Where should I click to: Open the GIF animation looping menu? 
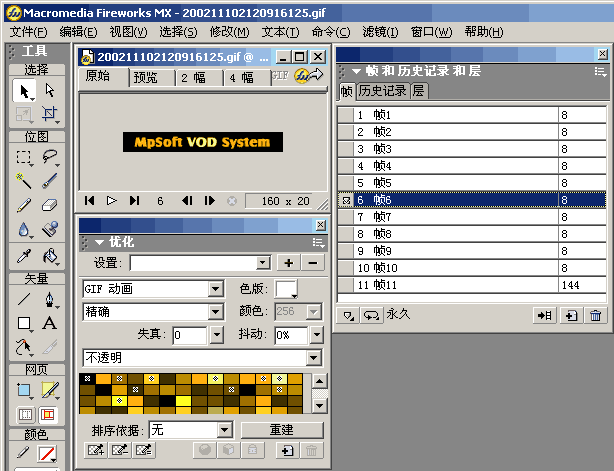(371, 315)
